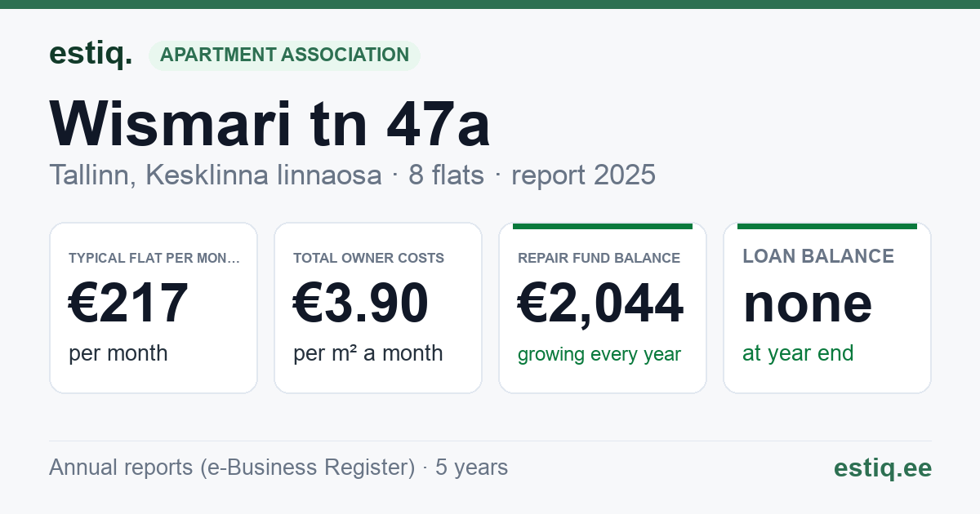Screen dimensions: 980x514
Task: Click the €3.90 value
Action: (361, 303)
